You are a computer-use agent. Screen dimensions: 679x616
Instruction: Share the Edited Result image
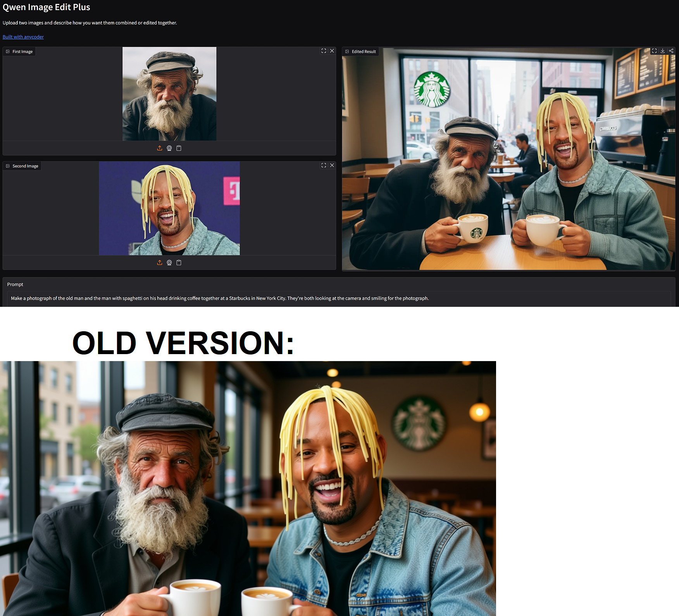tap(671, 51)
